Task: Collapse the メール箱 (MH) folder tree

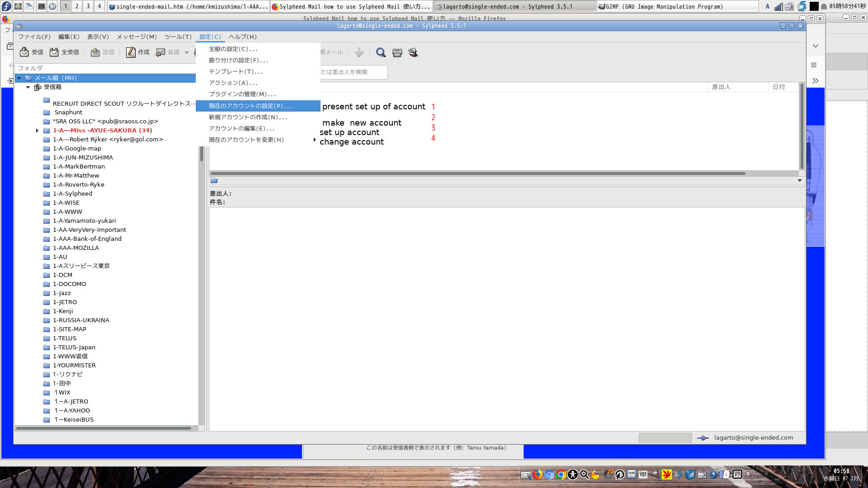Action: [x=20, y=78]
